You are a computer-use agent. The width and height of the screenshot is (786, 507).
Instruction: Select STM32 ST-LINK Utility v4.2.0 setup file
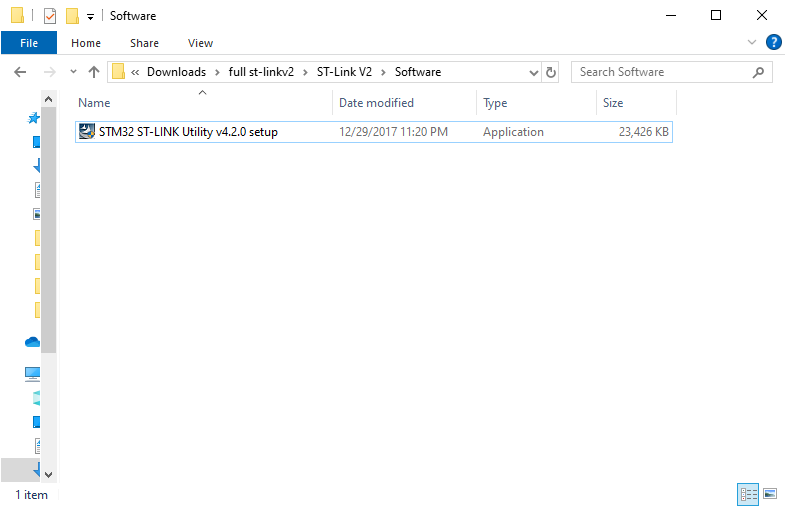coord(373,132)
